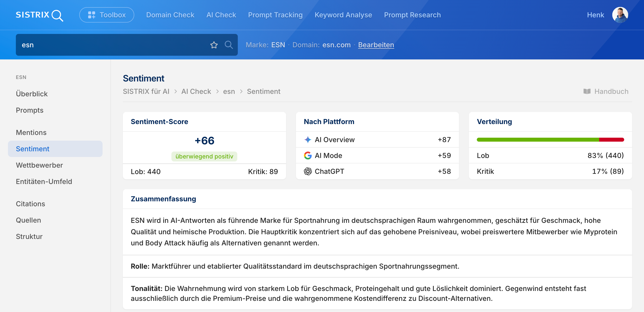The width and height of the screenshot is (644, 312).
Task: Open Prompt Tracking in top navigation
Action: [275, 15]
